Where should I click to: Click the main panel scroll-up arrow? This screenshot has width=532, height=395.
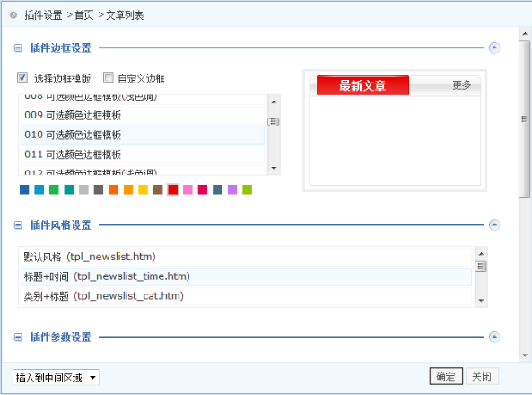(525, 33)
